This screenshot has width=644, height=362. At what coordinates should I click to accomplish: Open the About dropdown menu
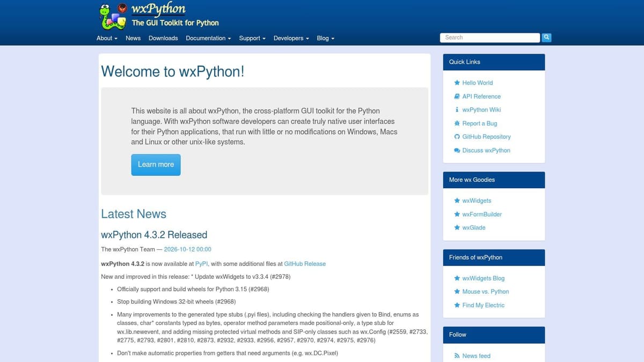[107, 38]
